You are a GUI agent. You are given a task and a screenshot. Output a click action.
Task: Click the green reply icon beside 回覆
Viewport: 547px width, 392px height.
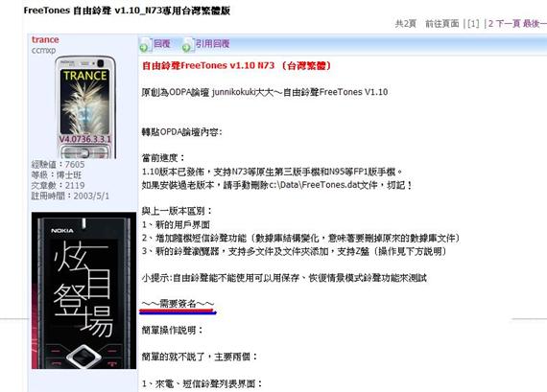coord(145,44)
